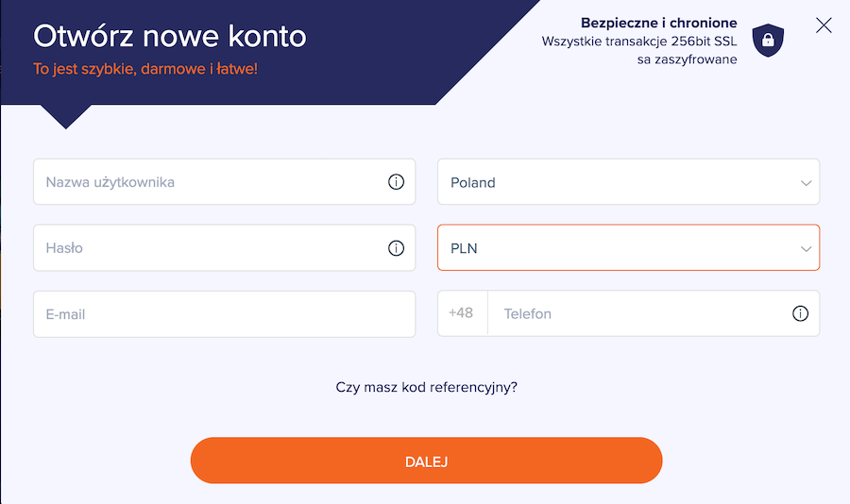Expand the PLN currency dropdown
This screenshot has width=850, height=504.
[628, 247]
